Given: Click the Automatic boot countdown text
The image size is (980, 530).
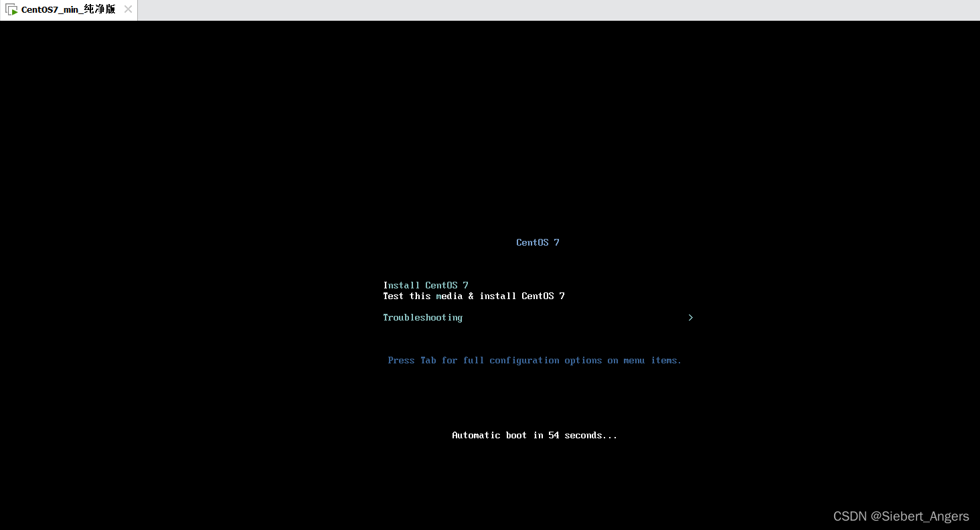Looking at the screenshot, I should click(x=535, y=435).
